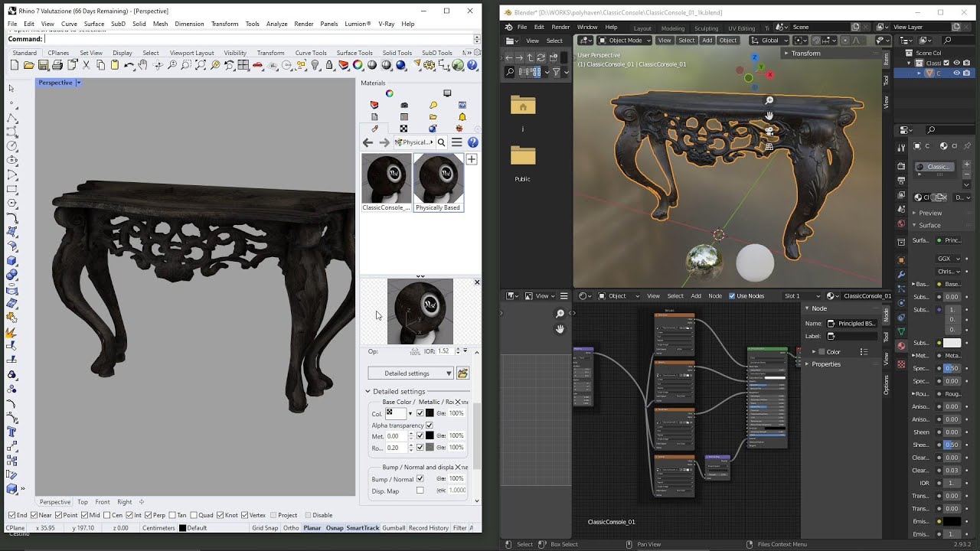The height and width of the screenshot is (551, 980).
Task: Click the Print icon in Rhino toolbar
Action: (x=57, y=66)
